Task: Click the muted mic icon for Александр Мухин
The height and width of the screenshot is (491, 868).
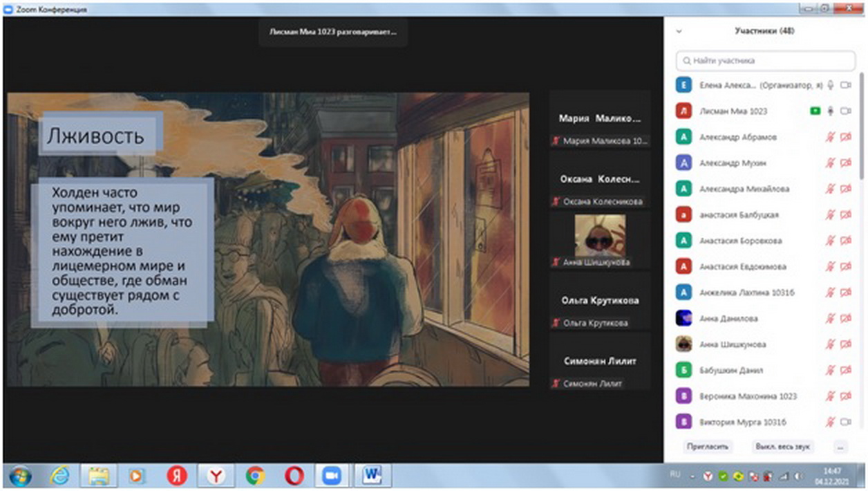Action: 830,163
